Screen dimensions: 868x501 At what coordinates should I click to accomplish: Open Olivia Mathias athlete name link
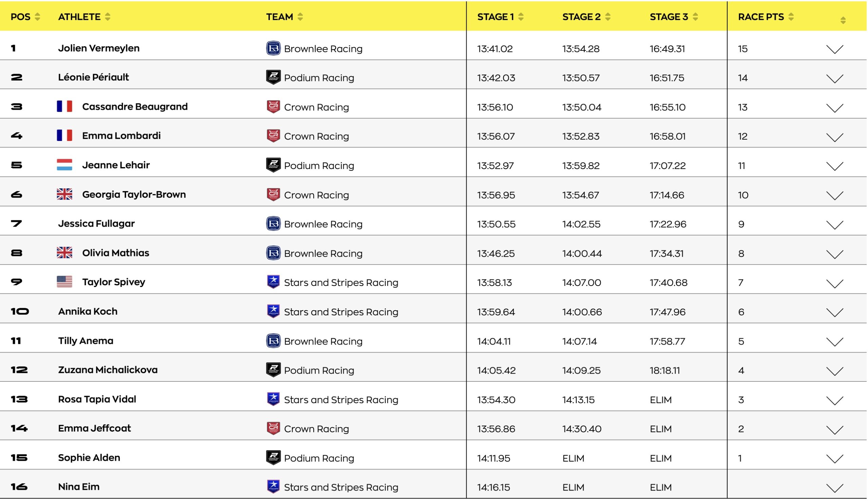pyautogui.click(x=115, y=253)
